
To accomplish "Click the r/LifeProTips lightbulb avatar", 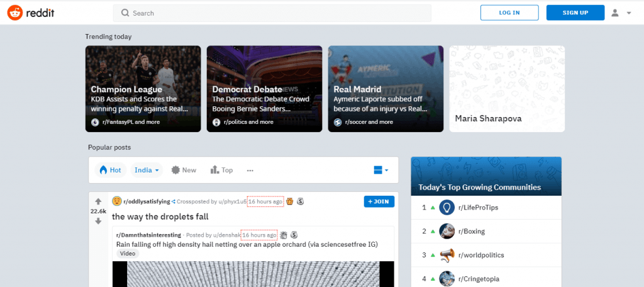I will click(x=447, y=207).
